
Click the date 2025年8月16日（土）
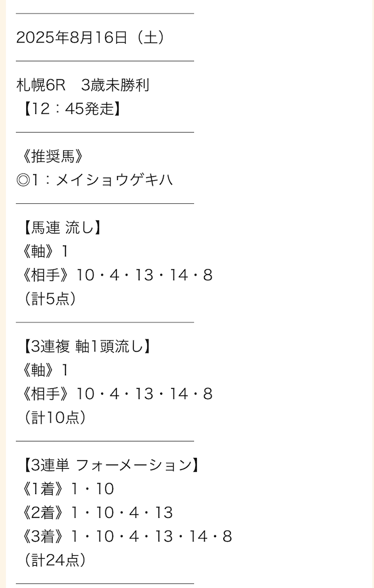(x=91, y=37)
